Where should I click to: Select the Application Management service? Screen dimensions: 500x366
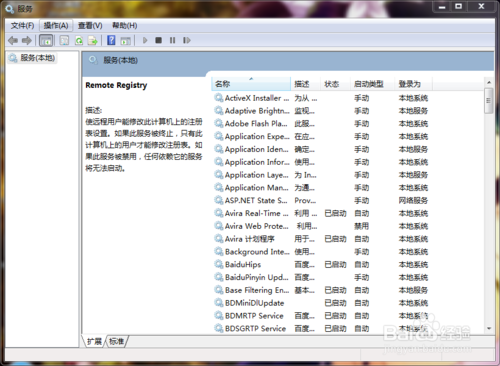click(321, 188)
